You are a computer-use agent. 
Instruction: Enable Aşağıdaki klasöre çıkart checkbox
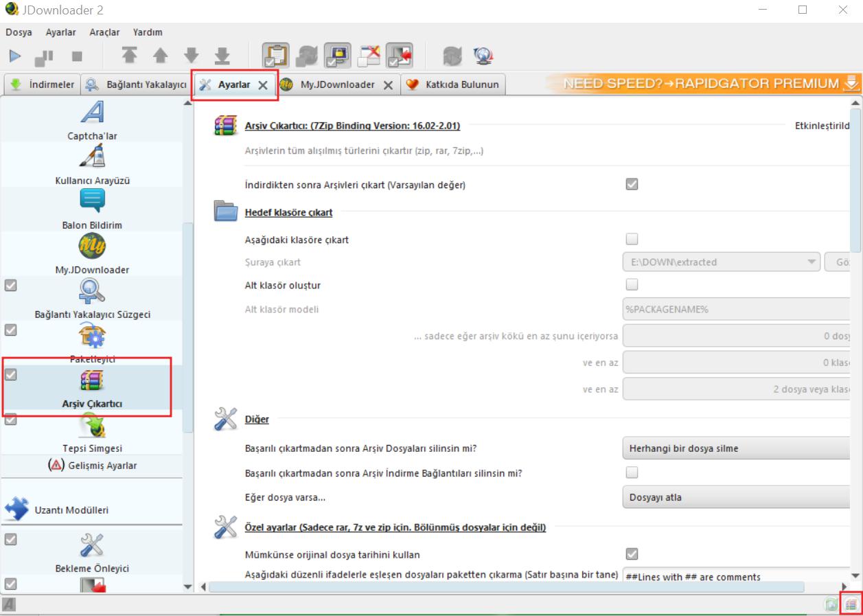coord(632,239)
